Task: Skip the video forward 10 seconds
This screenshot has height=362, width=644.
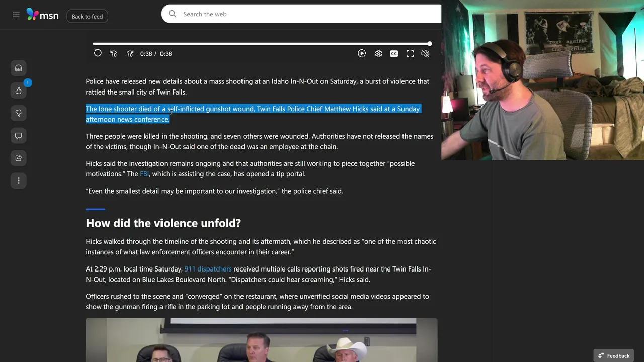Action: click(x=130, y=54)
